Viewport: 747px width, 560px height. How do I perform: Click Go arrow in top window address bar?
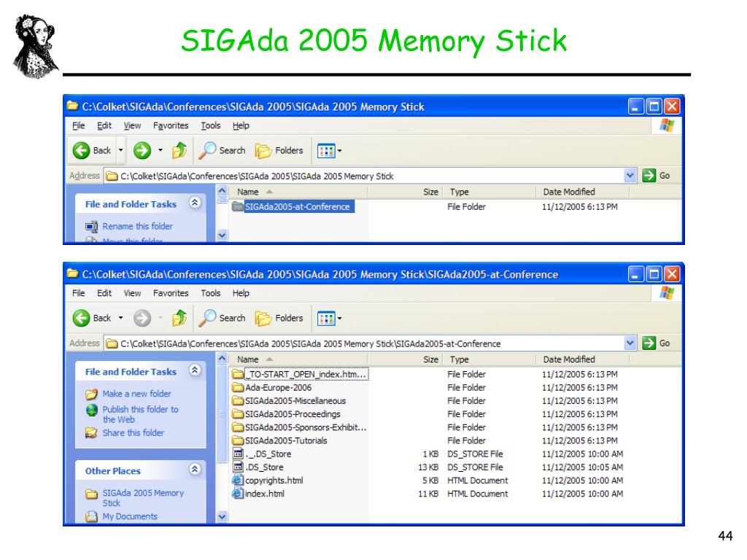click(649, 176)
